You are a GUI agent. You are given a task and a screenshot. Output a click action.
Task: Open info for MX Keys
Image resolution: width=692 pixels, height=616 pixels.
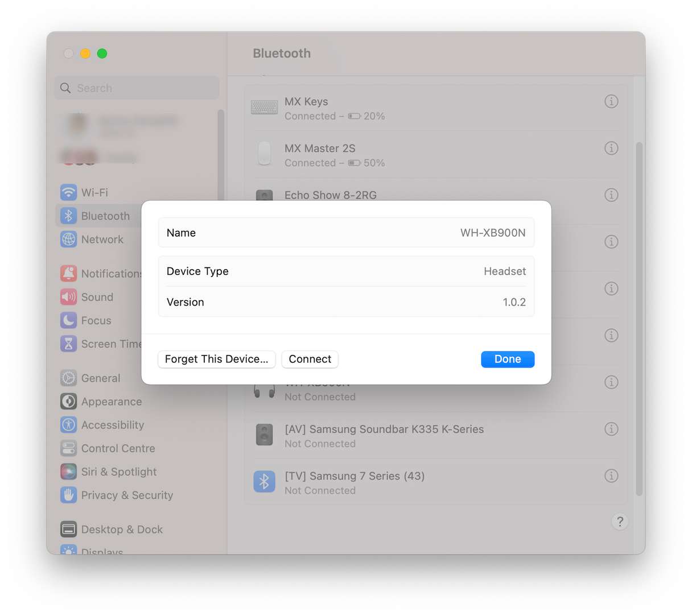point(611,101)
